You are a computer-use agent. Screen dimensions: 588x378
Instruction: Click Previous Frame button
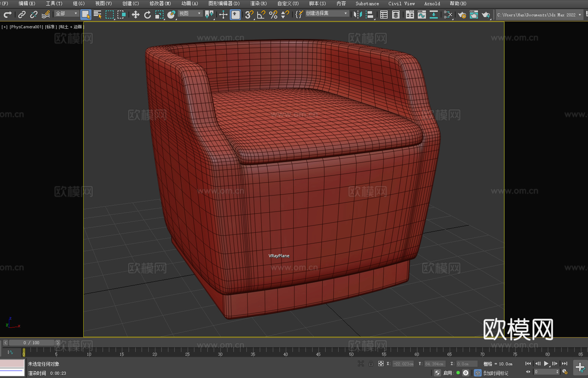coord(537,364)
